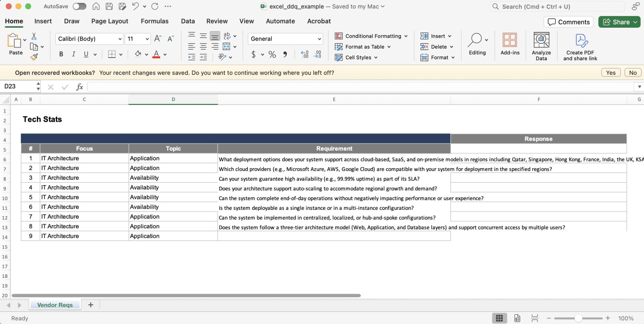The image size is (644, 324).
Task: Expand the General number format dropdown
Action: (x=285, y=39)
